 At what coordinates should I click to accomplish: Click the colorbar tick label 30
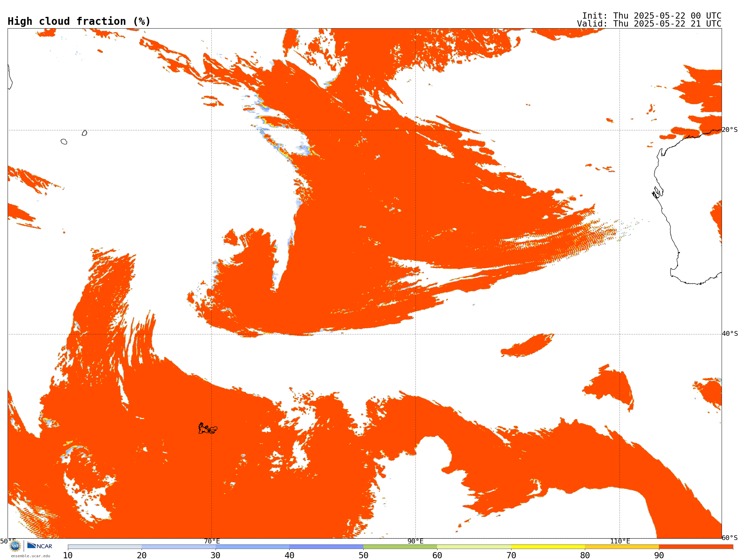pyautogui.click(x=216, y=556)
